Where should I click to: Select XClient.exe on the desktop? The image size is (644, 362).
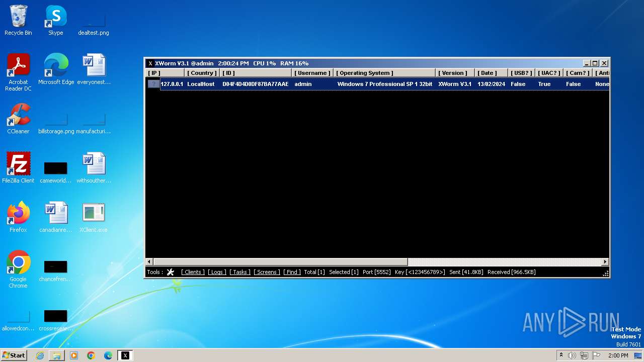tap(94, 217)
